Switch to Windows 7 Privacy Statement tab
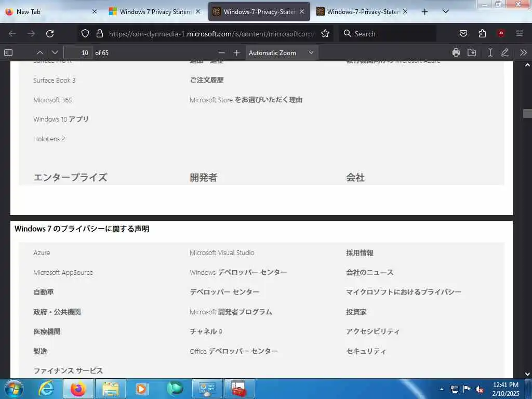532x399 pixels. pyautogui.click(x=155, y=11)
